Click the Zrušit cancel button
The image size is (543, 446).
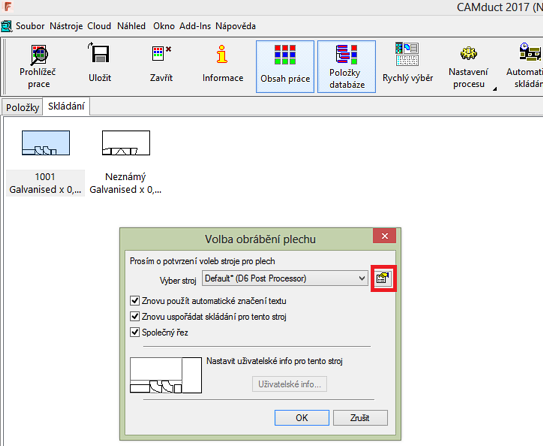(x=360, y=418)
